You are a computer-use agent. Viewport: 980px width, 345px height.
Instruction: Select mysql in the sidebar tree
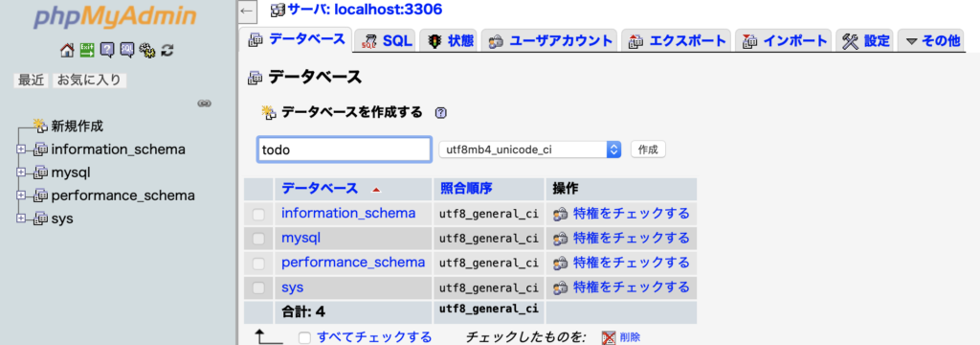[x=72, y=172]
